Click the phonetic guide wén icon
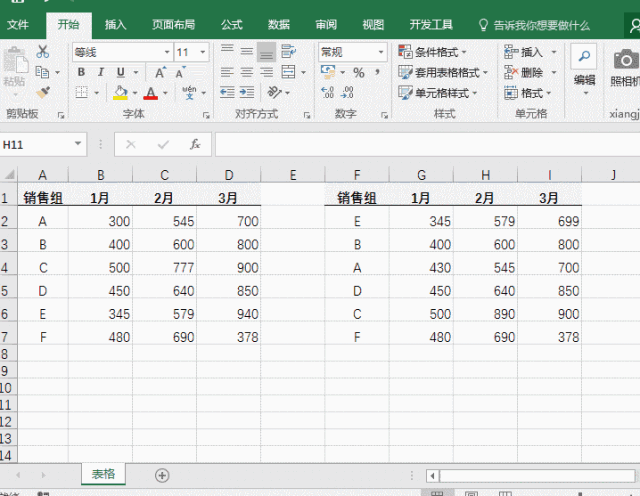Image resolution: width=640 pixels, height=496 pixels. pos(189,93)
